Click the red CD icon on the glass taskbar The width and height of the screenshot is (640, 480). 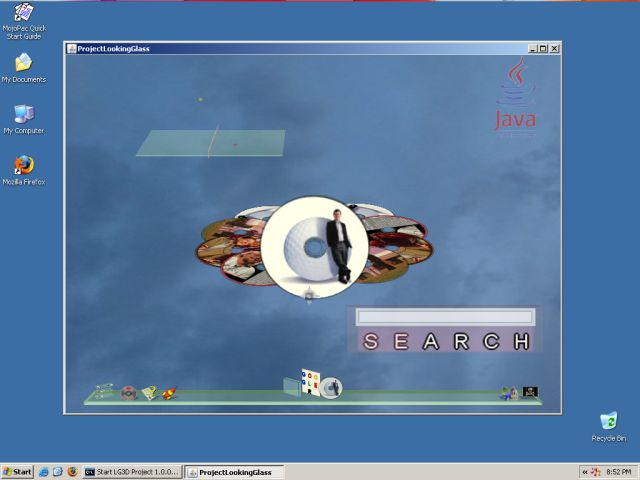129,393
